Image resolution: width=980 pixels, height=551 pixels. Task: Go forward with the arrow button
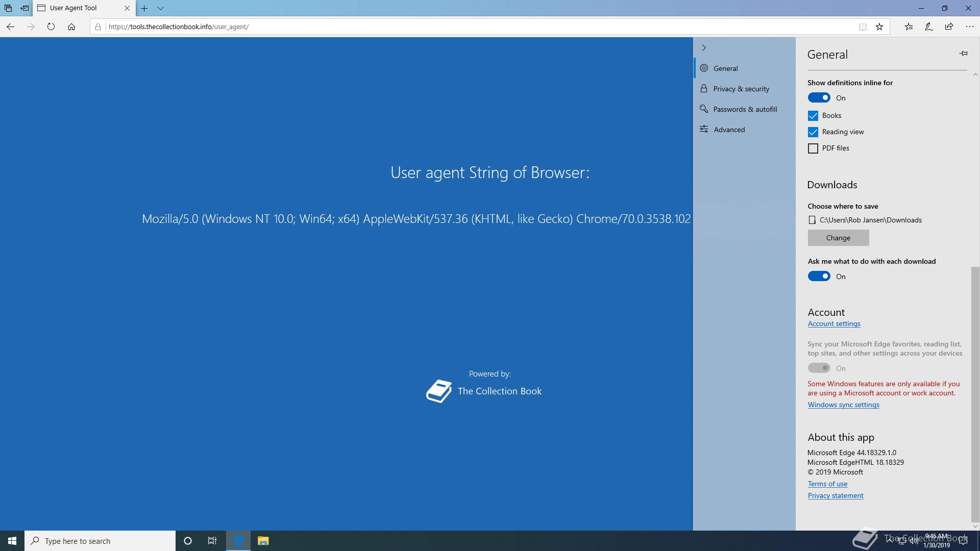(x=31, y=27)
